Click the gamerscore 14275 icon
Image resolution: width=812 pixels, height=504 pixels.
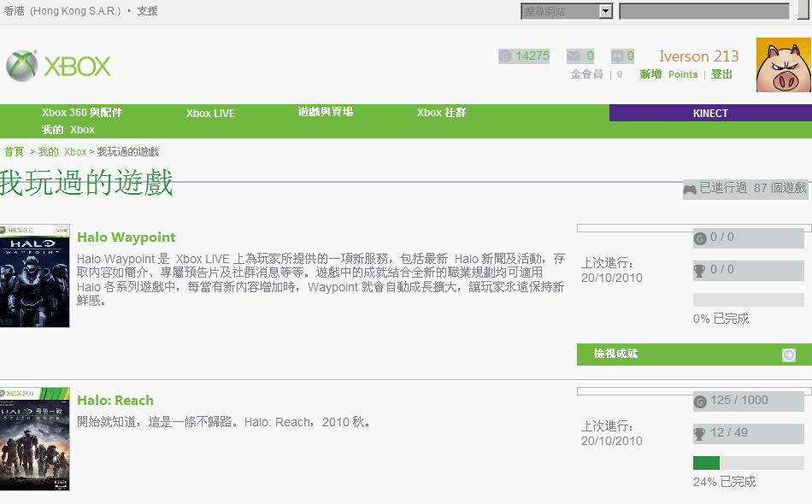[505, 56]
